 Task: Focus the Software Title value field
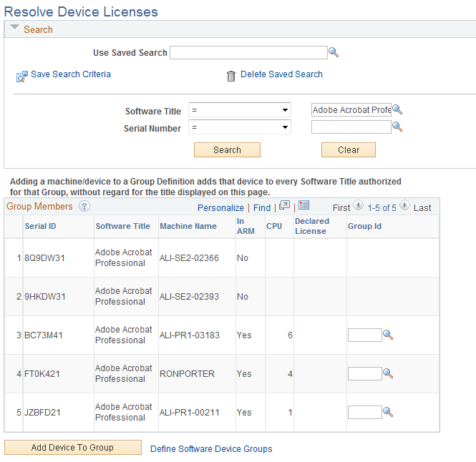coord(351,110)
